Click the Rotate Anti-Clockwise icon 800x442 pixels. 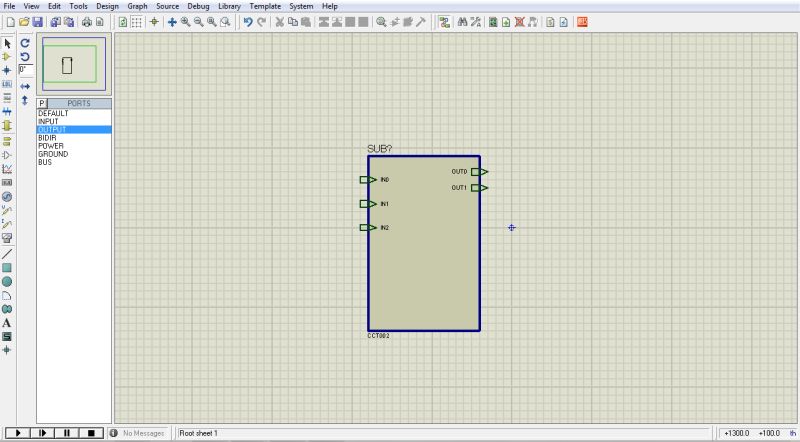pos(25,57)
